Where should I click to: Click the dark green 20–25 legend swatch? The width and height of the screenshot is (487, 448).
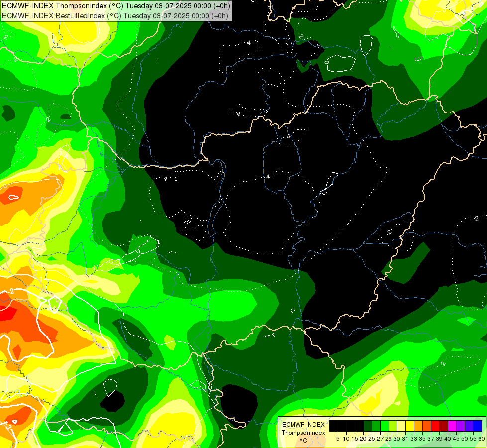pos(368,426)
